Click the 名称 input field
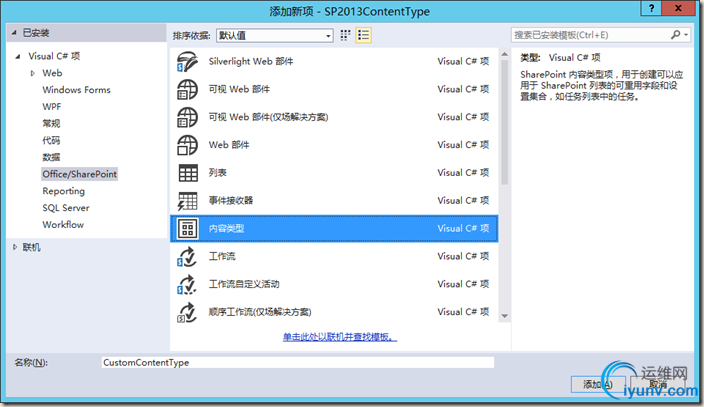 [298, 363]
